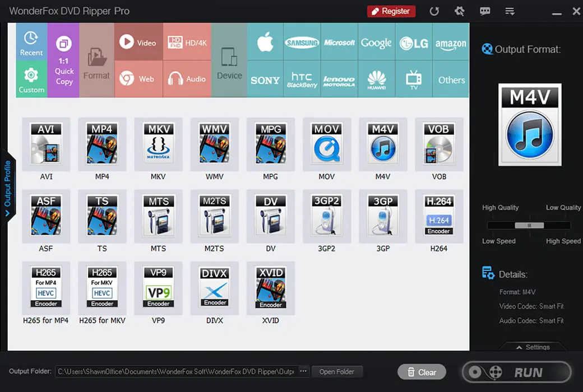Switch to the Device category

[229, 60]
